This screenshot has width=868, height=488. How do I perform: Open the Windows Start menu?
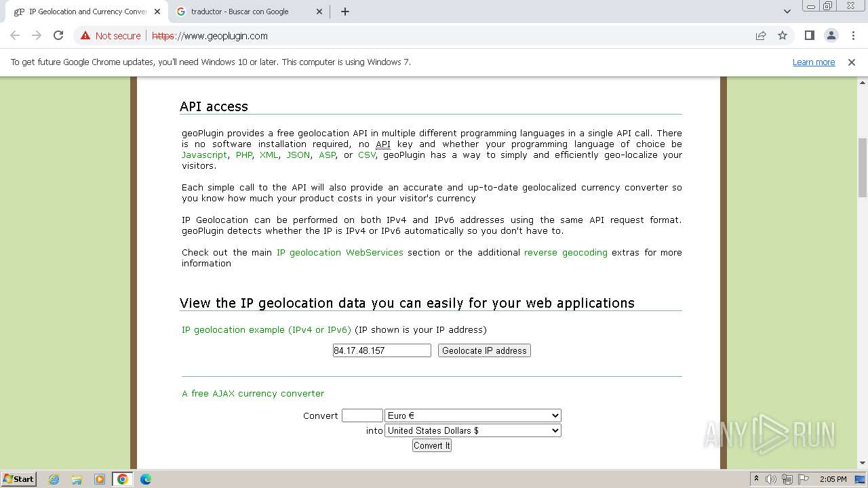click(x=18, y=479)
